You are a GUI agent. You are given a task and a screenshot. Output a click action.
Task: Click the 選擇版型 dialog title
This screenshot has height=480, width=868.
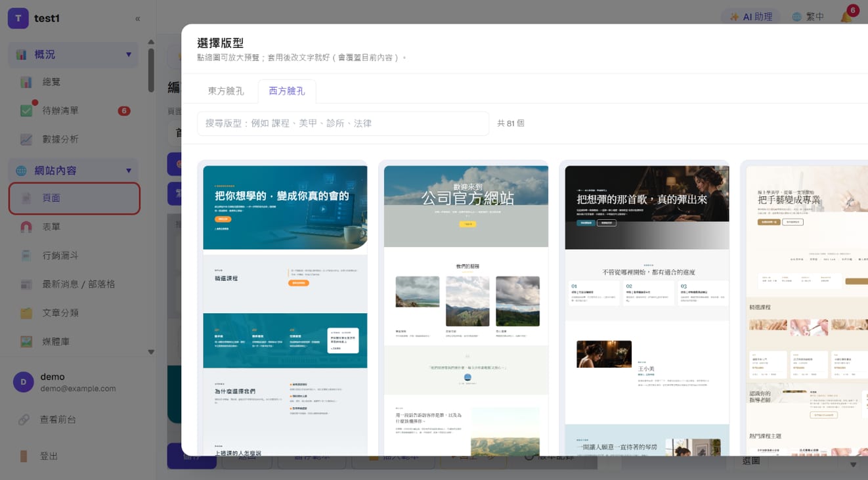[221, 43]
